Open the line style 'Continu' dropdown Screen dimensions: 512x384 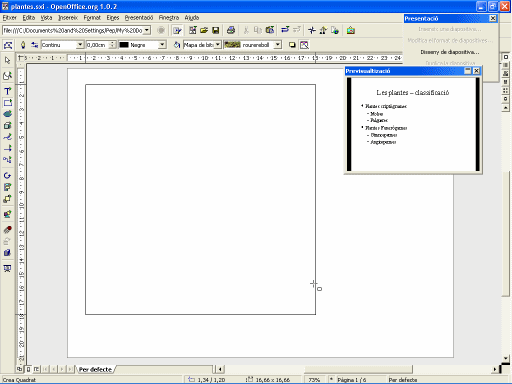(x=80, y=45)
